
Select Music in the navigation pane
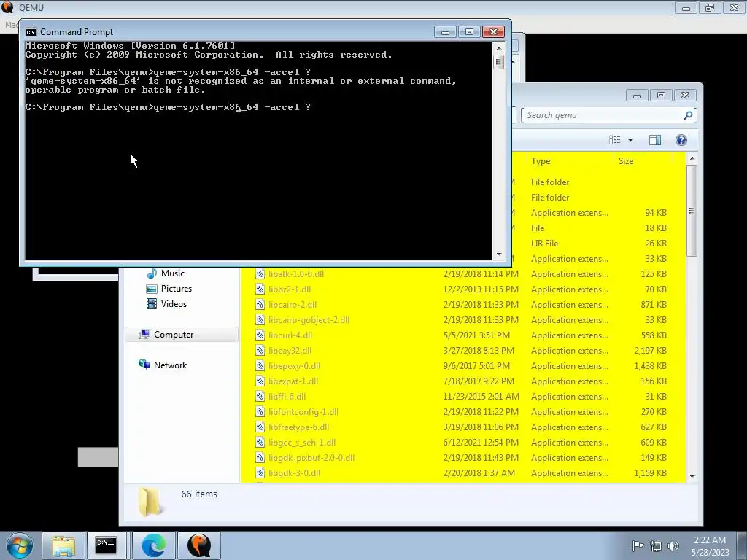pyautogui.click(x=172, y=273)
